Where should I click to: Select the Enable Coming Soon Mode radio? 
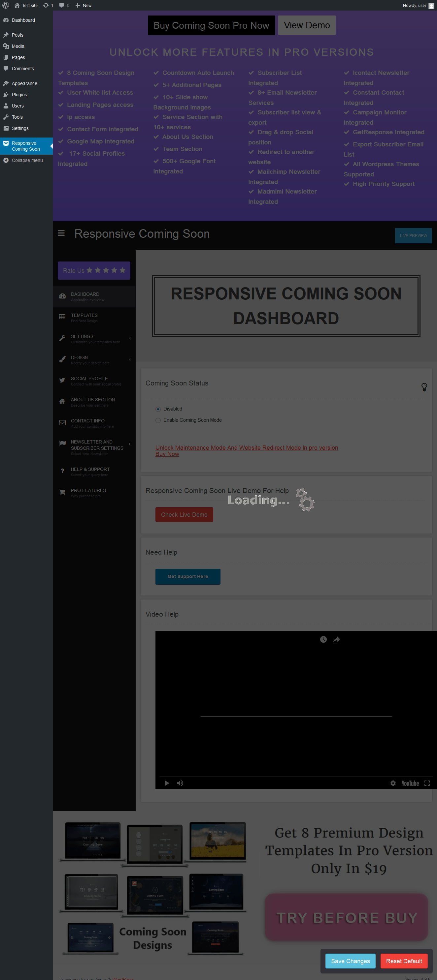pos(158,420)
